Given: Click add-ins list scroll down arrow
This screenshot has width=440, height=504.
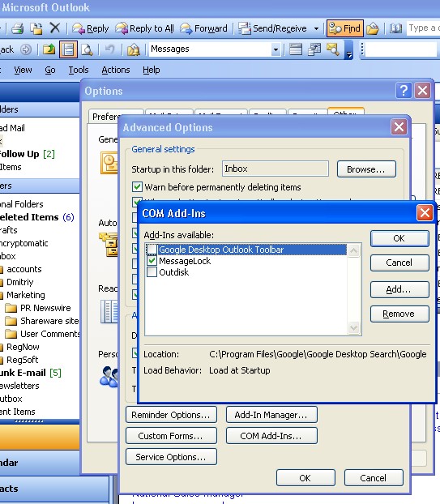Looking at the screenshot, I should [x=353, y=327].
